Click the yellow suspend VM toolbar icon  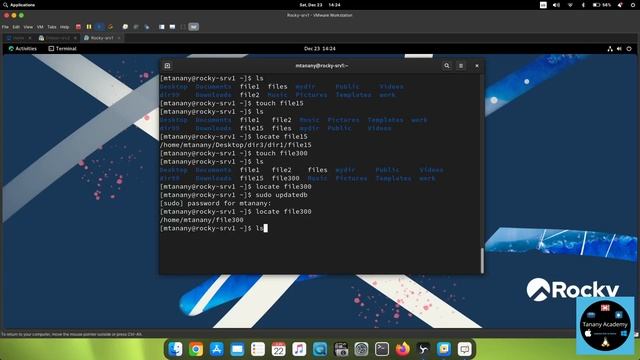click(x=89, y=27)
